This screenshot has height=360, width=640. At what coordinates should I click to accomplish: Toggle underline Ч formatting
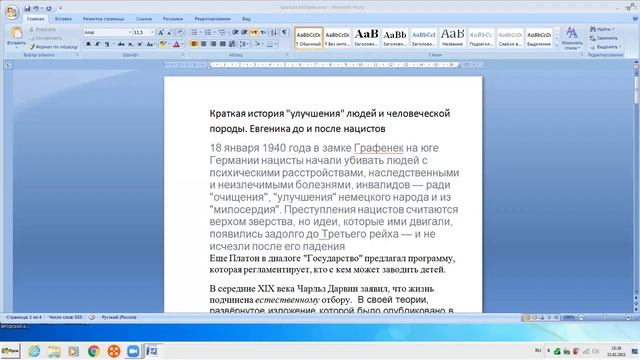(107, 44)
